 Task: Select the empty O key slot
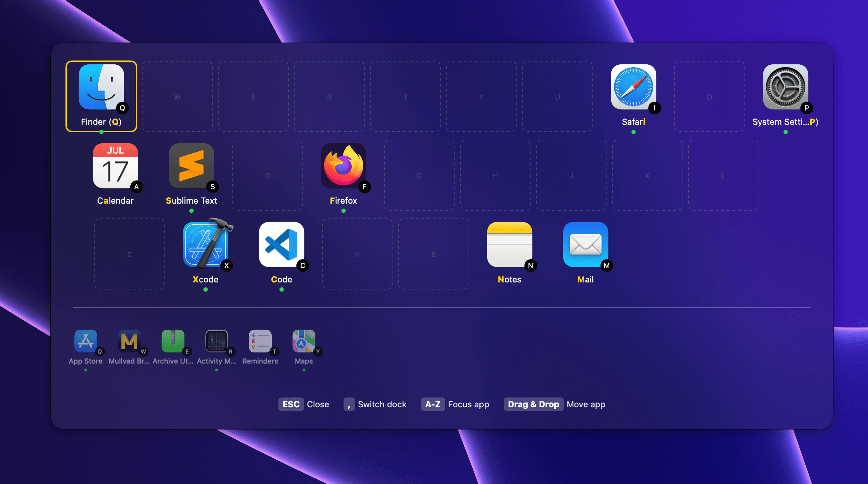[x=710, y=96]
